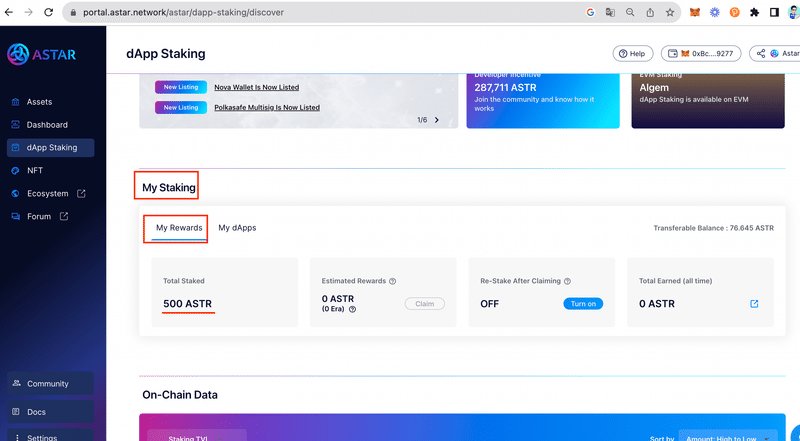Open the Total Earned external link icon
This screenshot has height=441, width=800.
(754, 304)
